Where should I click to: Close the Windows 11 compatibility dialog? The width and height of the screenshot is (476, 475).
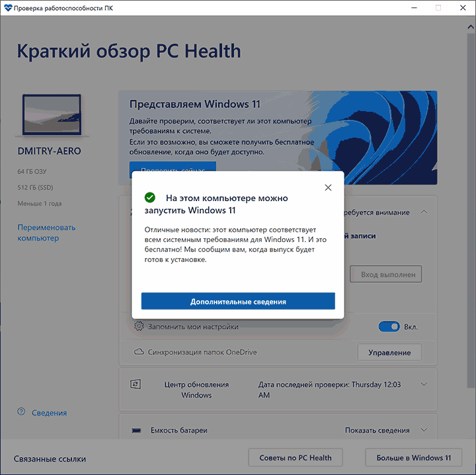click(x=328, y=188)
